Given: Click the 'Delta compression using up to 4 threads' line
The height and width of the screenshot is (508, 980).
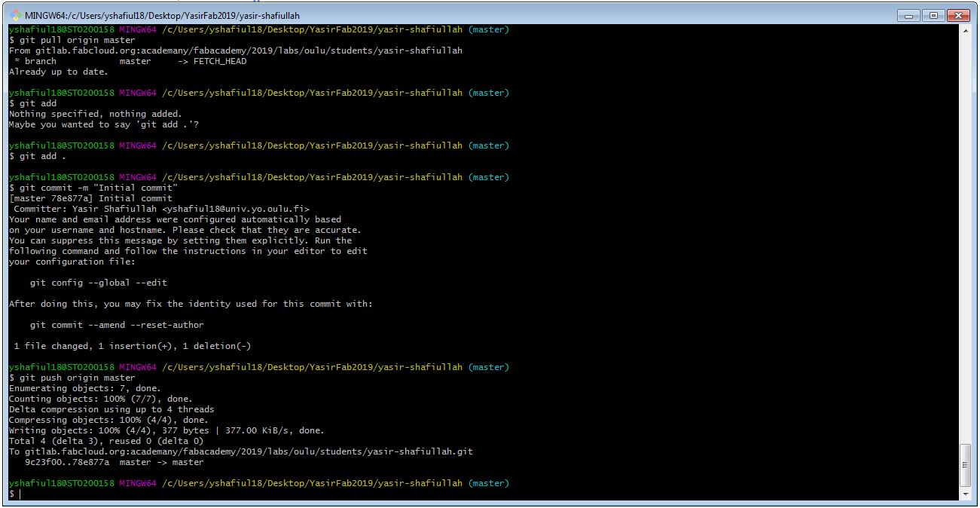Looking at the screenshot, I should point(111,410).
